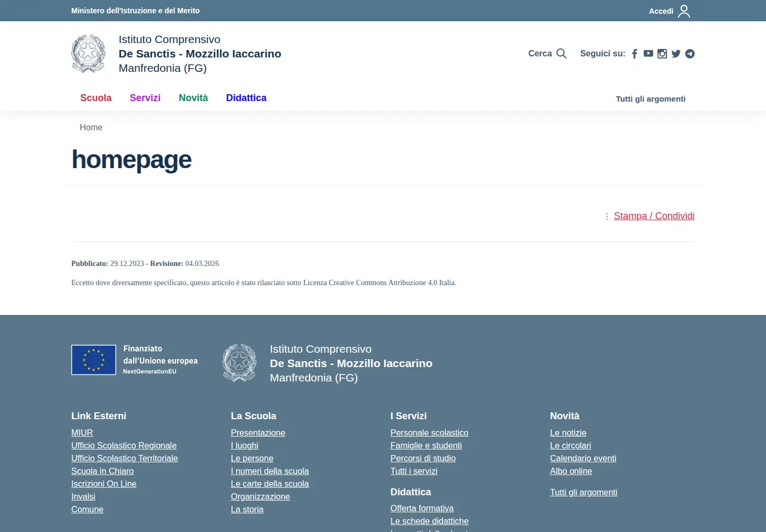Open the Novità menu
This screenshot has width=766, height=532.
[x=193, y=98]
